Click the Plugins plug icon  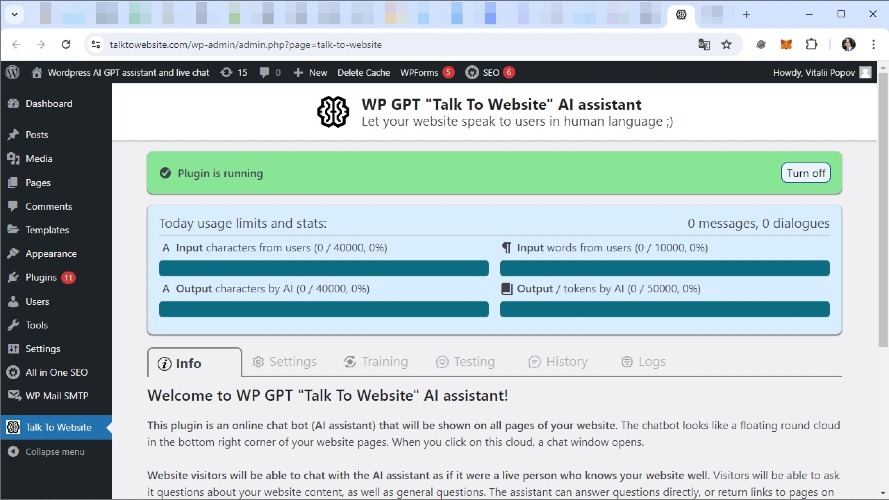13,277
